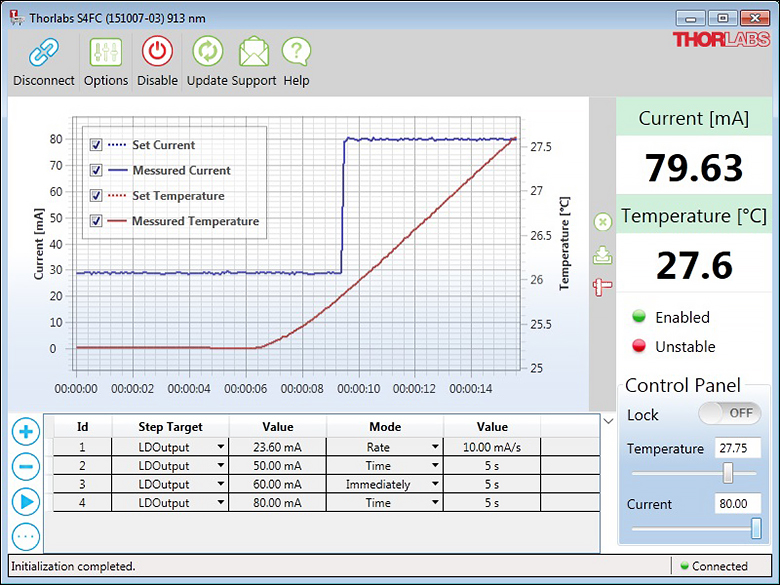Uncheck the Set Current legend checkbox
780x585 pixels.
(x=96, y=145)
